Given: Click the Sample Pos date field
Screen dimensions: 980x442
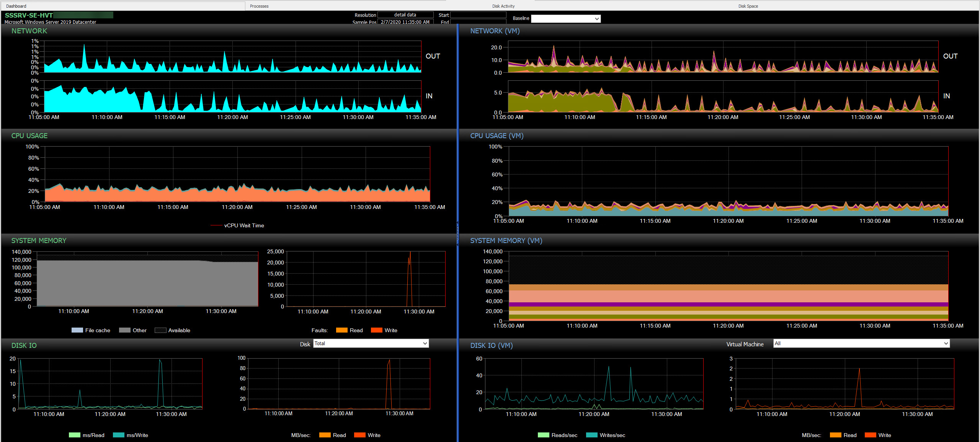Looking at the screenshot, I should pos(405,22).
